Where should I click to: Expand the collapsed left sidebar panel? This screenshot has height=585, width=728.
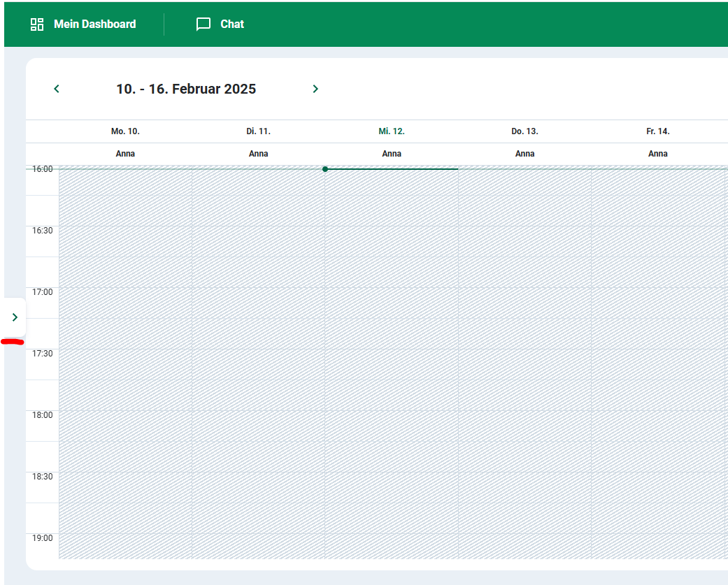tap(15, 317)
